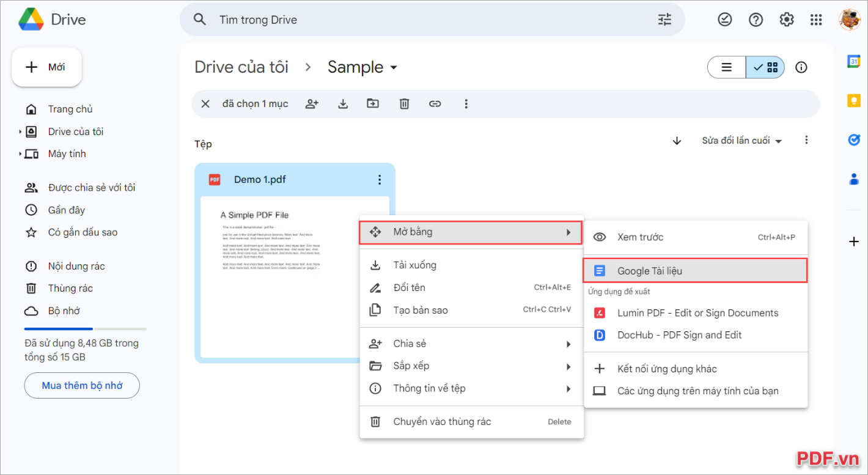The height and width of the screenshot is (475, 868).
Task: Expand the Sắp xếp submenu
Action: (472, 366)
